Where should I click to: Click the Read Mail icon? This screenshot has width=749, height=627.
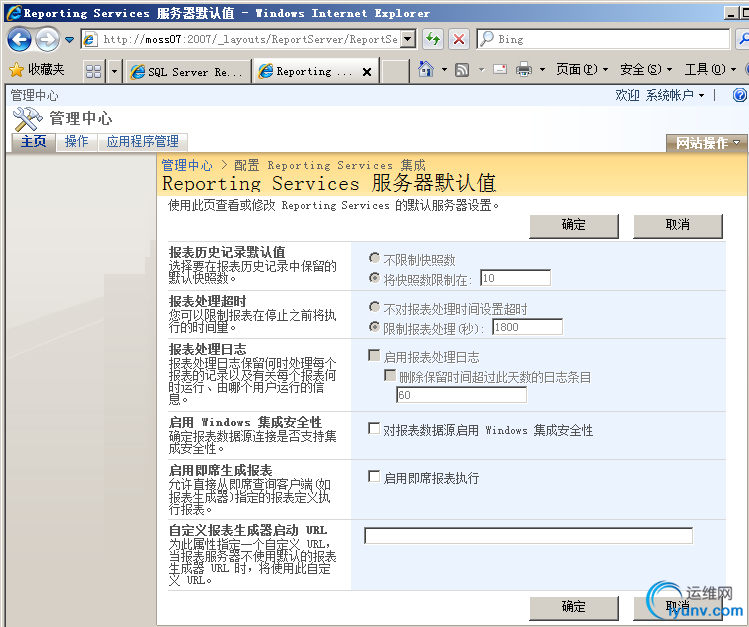pyautogui.click(x=500, y=70)
